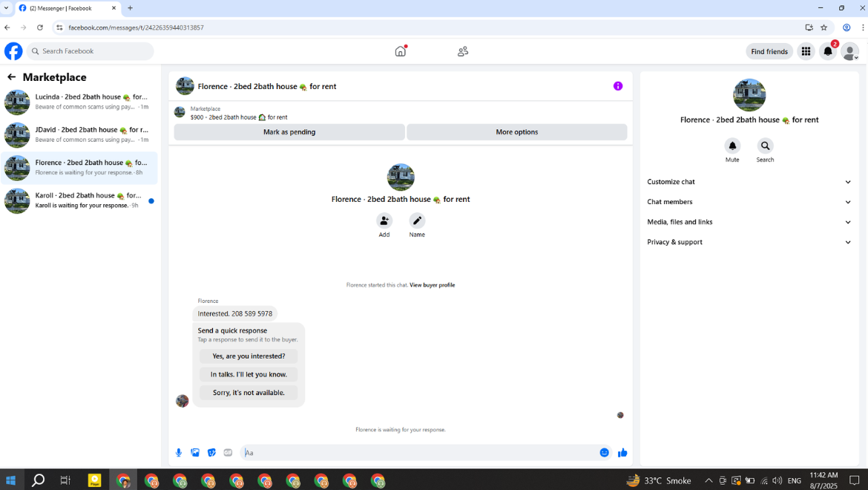Send quick response In talks. I'll let you know.

click(249, 374)
